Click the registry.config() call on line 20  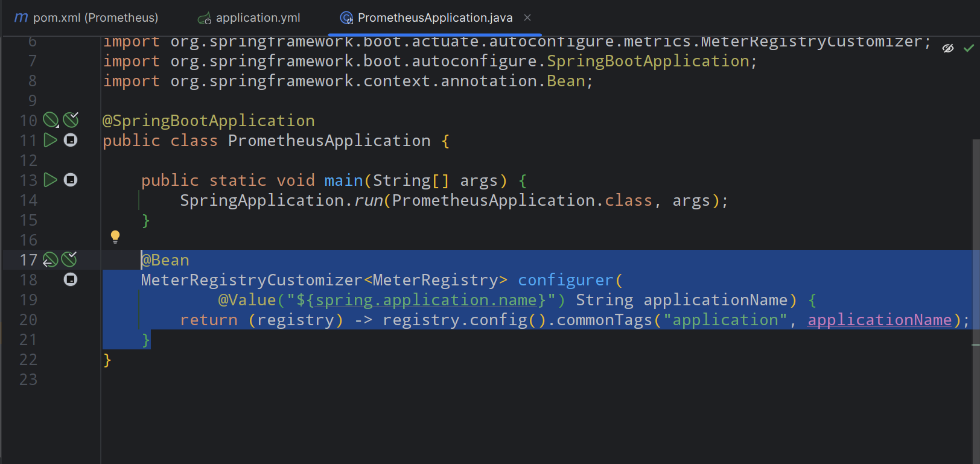465,320
